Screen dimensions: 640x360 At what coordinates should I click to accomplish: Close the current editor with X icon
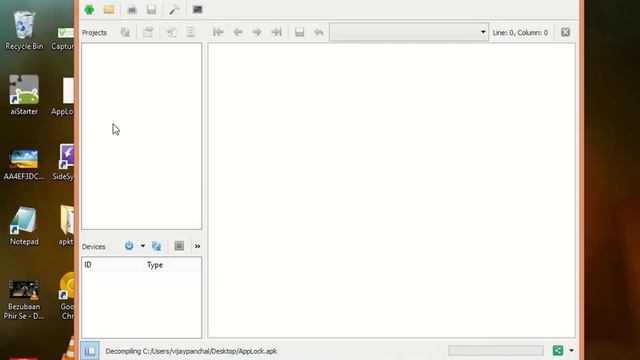click(565, 32)
